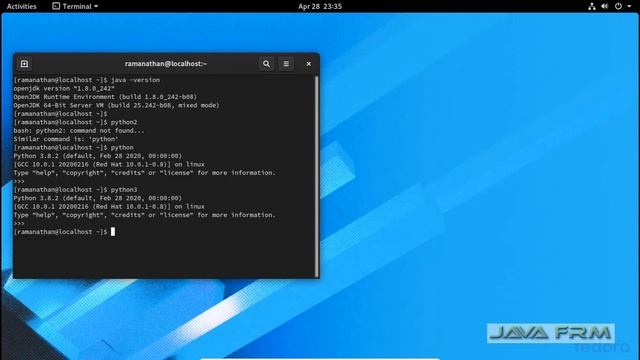Image resolution: width=640 pixels, height=360 pixels.
Task: Click the 'python2' command line
Action: (x=76, y=122)
